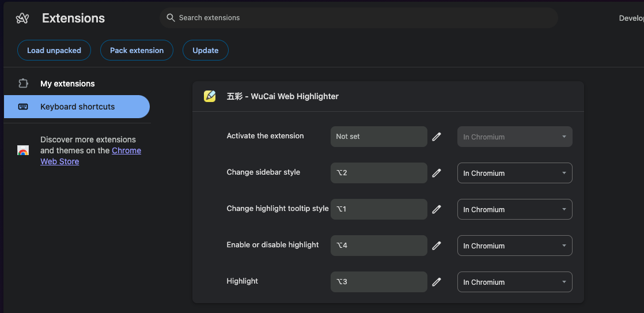This screenshot has height=313, width=644.
Task: Open scope dropdown for Change highlight tooltip style
Action: pyautogui.click(x=514, y=209)
